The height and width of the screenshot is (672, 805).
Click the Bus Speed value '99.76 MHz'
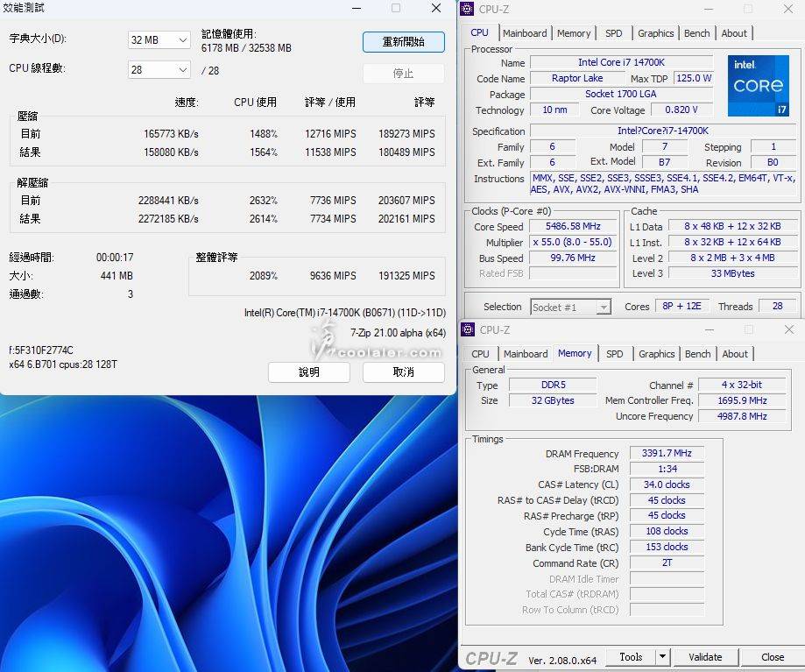[x=572, y=258]
